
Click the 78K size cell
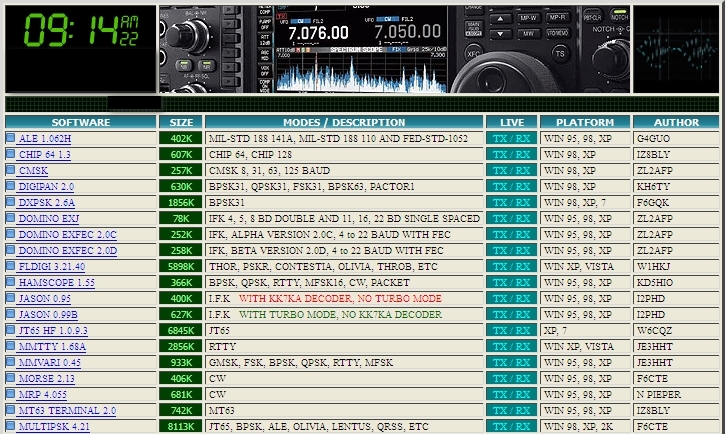tap(181, 218)
